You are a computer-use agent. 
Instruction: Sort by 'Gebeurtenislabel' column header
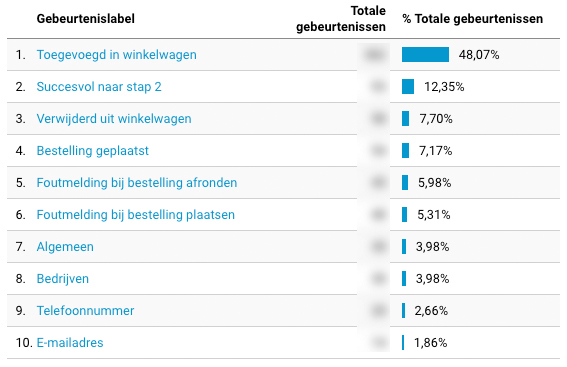[x=86, y=18]
